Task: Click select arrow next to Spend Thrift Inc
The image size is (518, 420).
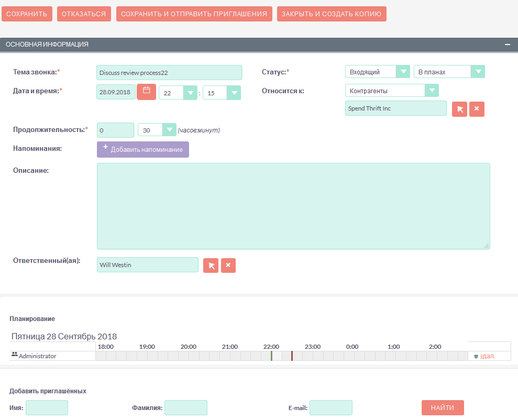Action: 459,109
